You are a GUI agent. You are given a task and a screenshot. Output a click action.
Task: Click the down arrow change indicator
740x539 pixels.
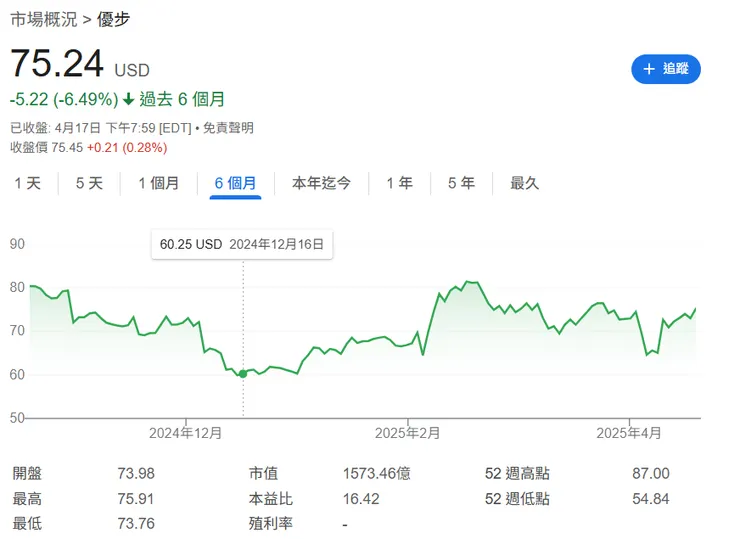pos(128,100)
